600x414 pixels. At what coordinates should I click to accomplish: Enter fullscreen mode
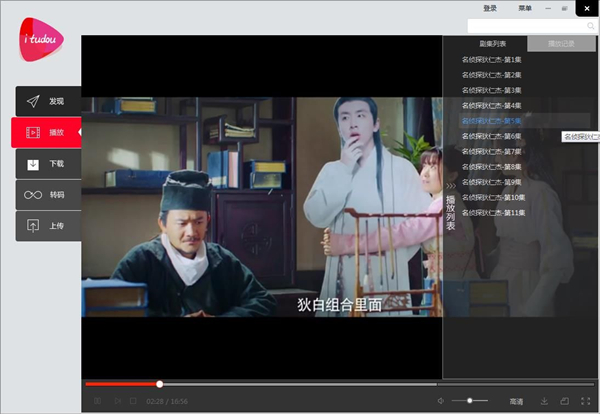585,401
